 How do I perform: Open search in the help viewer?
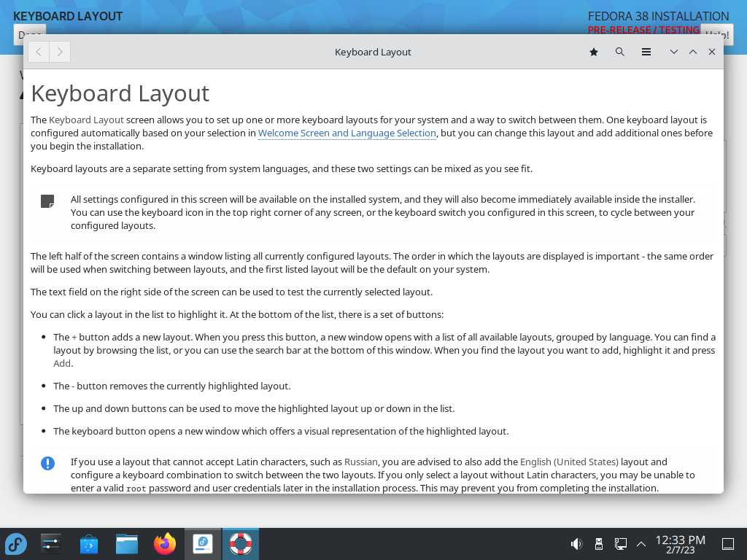pos(620,52)
